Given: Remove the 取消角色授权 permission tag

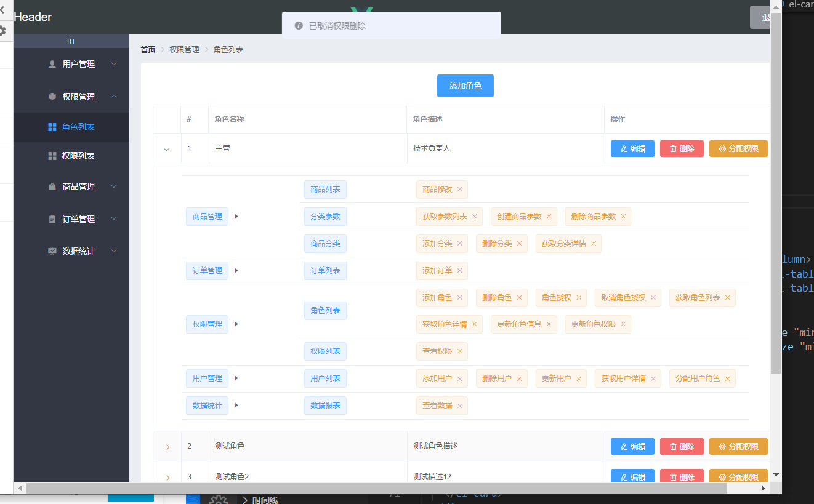Looking at the screenshot, I should point(653,298).
